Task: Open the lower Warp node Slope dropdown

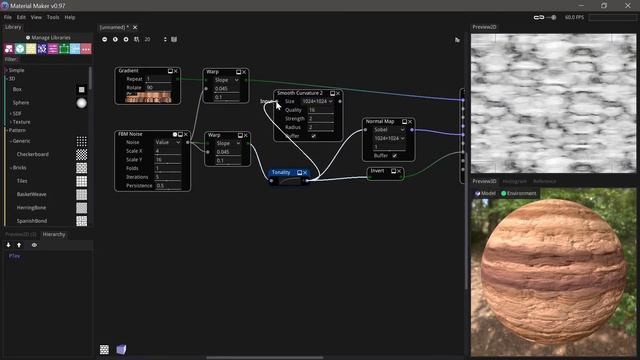Action: 228,143
